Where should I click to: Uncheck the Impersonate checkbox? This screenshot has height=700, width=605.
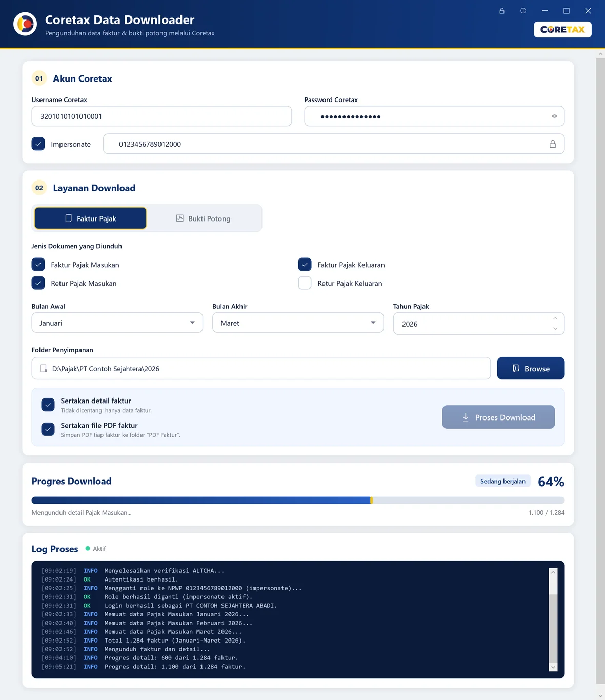(x=38, y=144)
